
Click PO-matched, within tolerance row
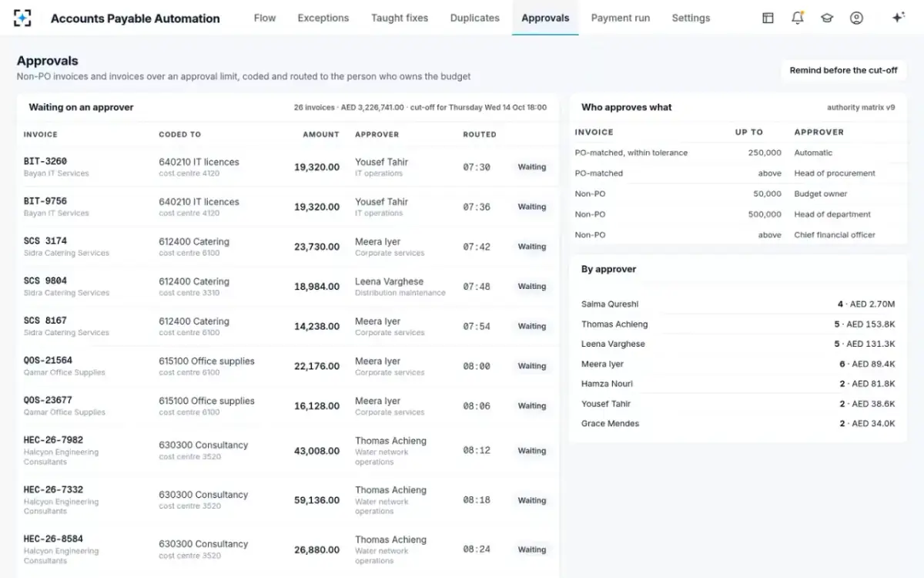click(x=738, y=153)
